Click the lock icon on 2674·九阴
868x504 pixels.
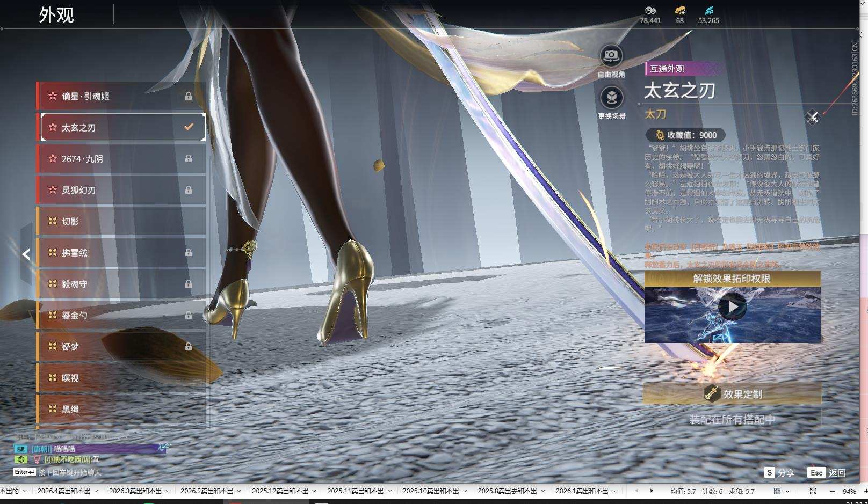tap(189, 158)
